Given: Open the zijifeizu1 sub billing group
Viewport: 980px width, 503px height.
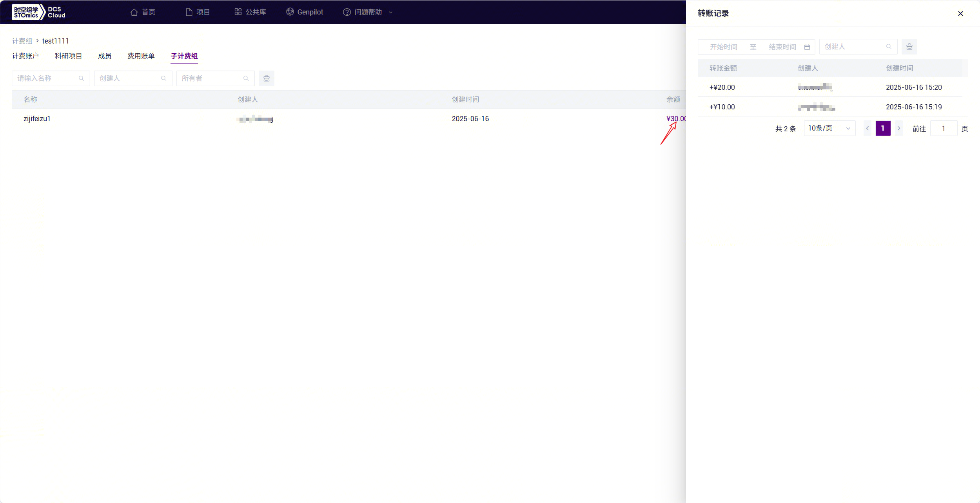Looking at the screenshot, I should click(x=37, y=118).
